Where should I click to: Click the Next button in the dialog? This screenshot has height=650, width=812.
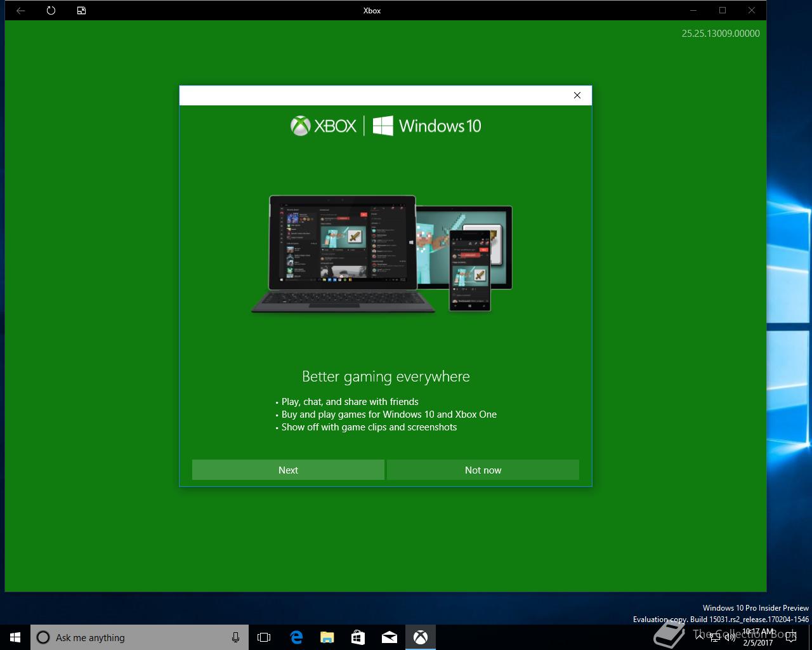(x=288, y=470)
